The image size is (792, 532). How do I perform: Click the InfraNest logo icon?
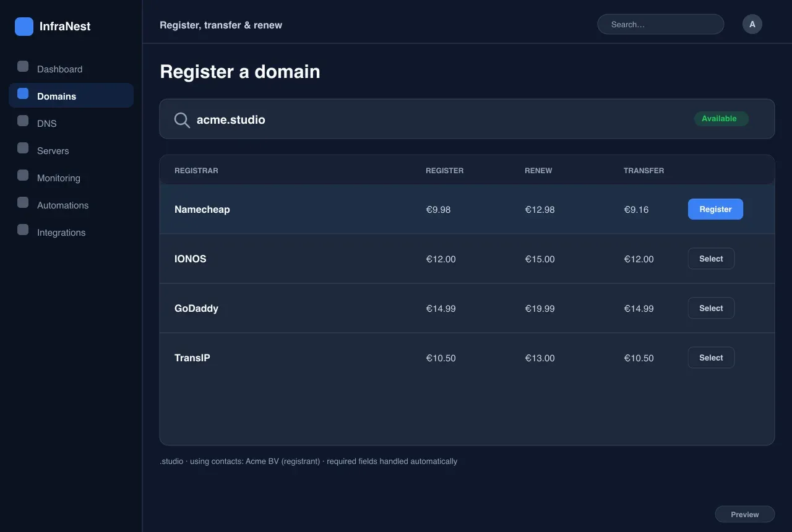[x=24, y=27]
